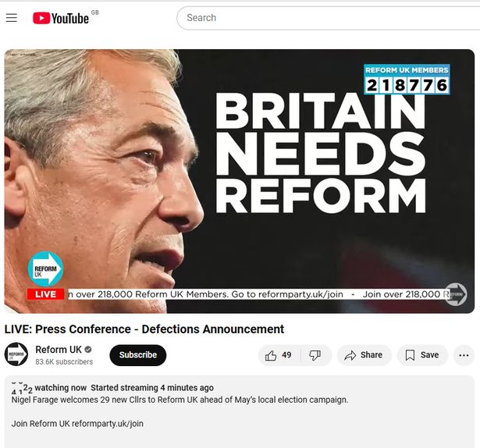Expand the video description box
This screenshot has height=448, width=480.
pos(240,412)
